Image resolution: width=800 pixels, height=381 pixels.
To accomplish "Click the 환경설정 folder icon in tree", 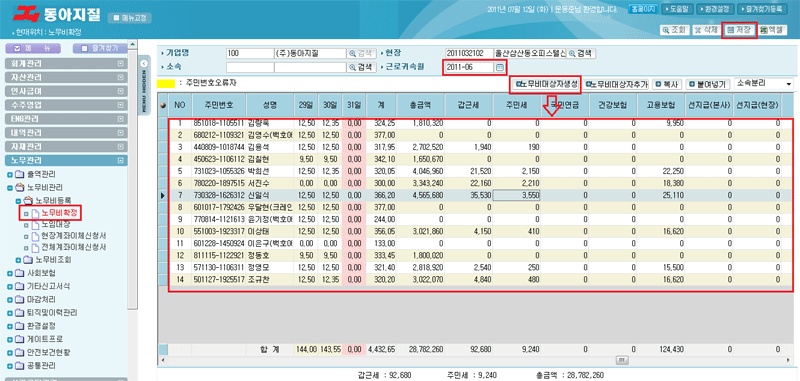I will pos(19,326).
